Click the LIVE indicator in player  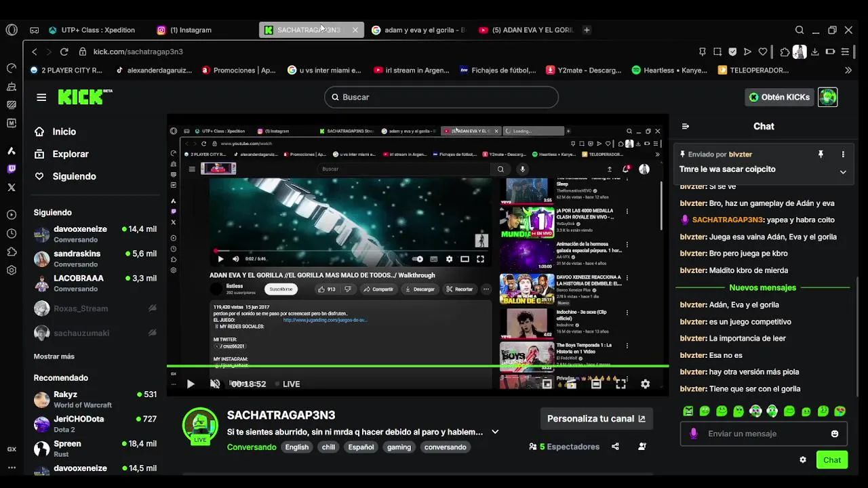point(288,384)
